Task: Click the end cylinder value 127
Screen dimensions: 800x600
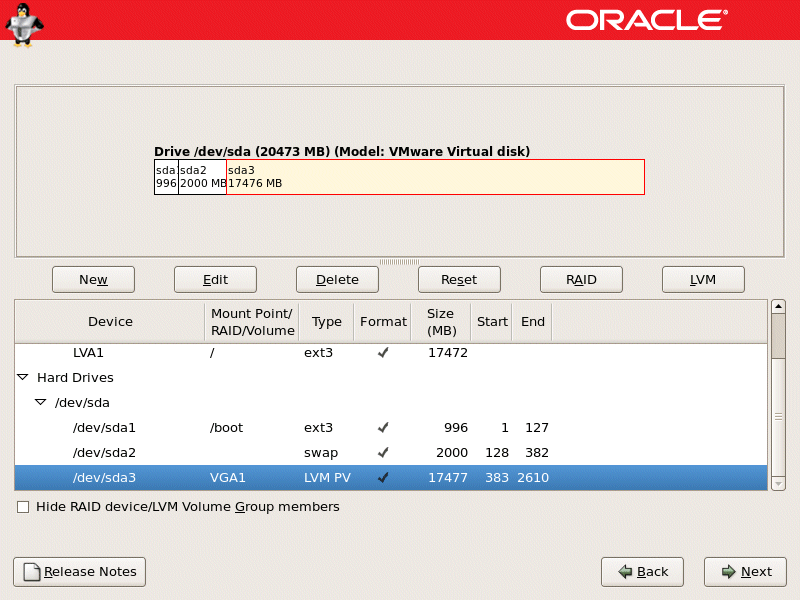Action: pyautogui.click(x=537, y=428)
